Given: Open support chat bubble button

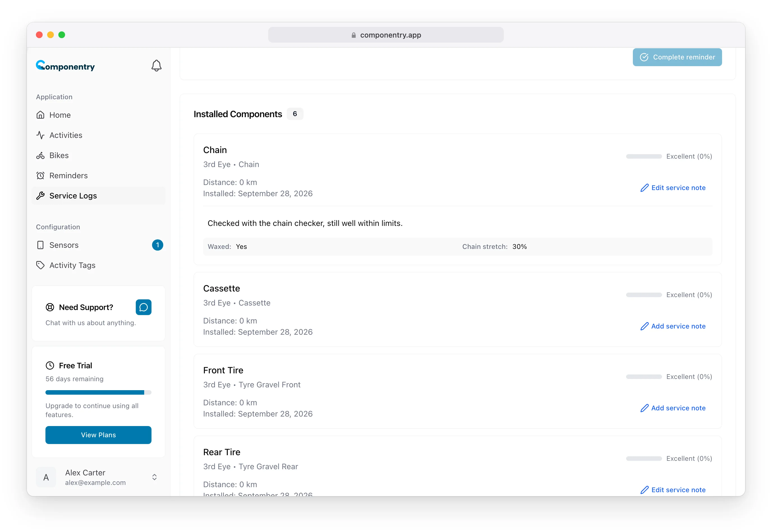Looking at the screenshot, I should (143, 307).
